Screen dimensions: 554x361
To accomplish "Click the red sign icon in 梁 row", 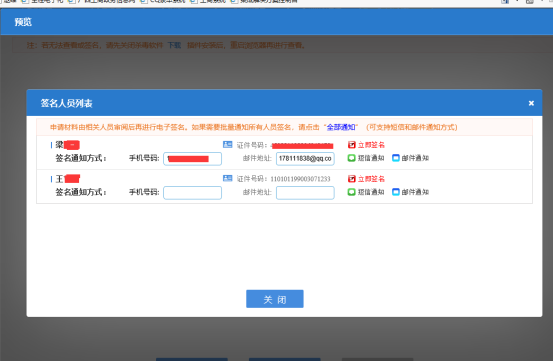I will (352, 144).
